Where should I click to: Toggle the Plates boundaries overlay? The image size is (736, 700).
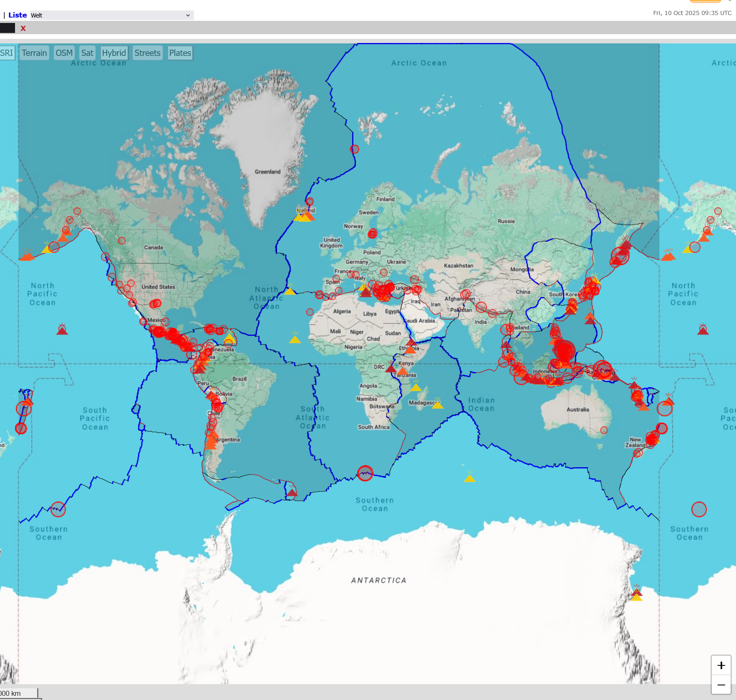click(180, 53)
